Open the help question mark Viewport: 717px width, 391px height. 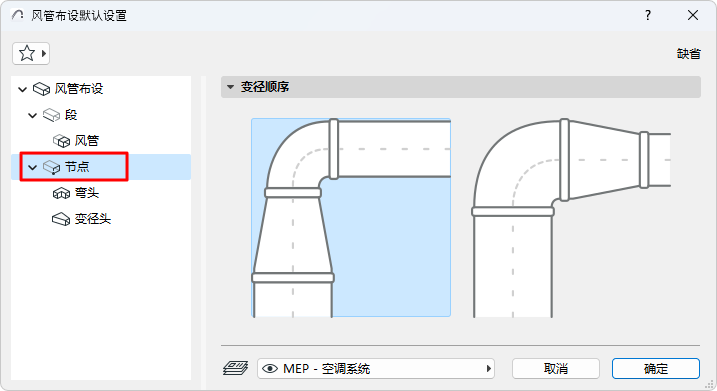click(x=647, y=16)
